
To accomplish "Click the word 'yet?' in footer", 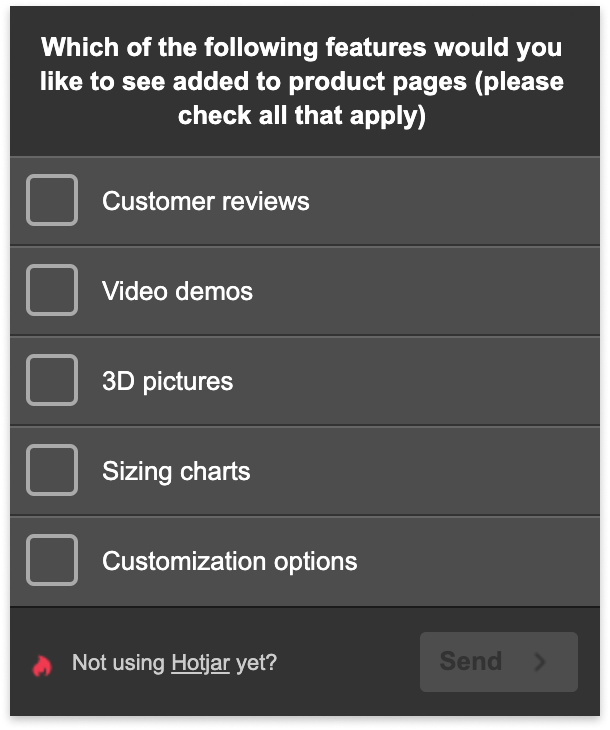I will pyautogui.click(x=257, y=663).
